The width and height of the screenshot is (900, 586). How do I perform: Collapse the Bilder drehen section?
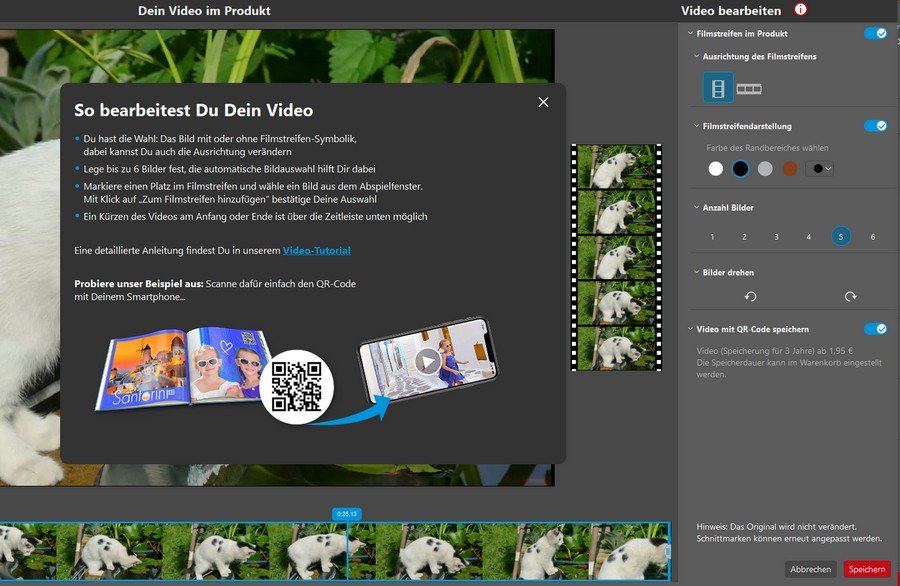click(697, 272)
